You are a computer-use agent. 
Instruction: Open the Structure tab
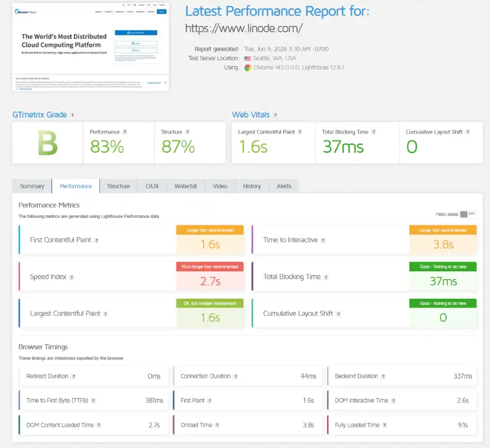click(119, 187)
